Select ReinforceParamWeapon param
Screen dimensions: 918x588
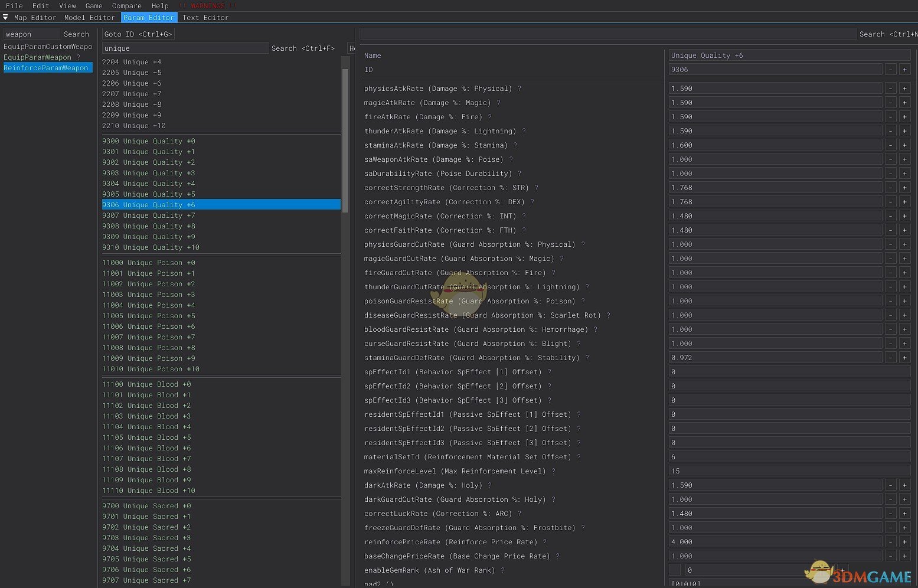(48, 68)
